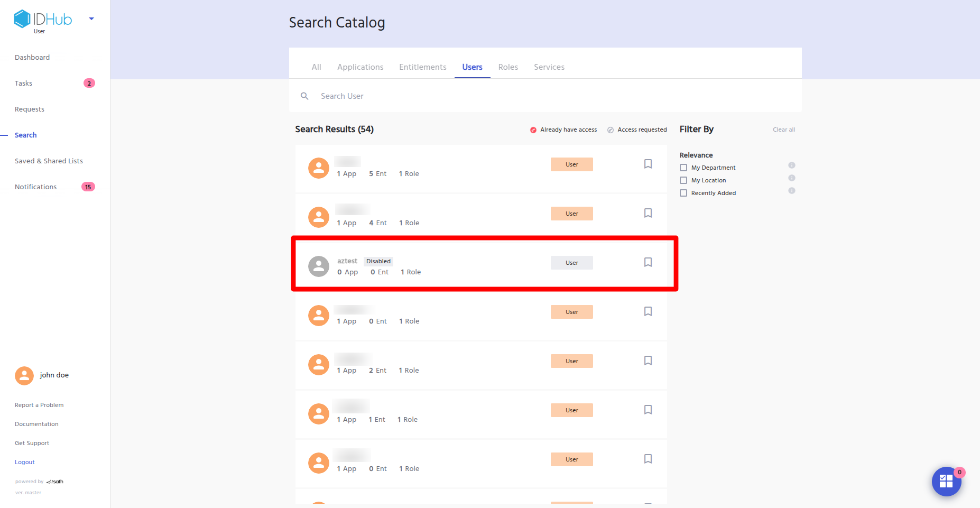Go to Notifications in sidebar
980x508 pixels.
36,187
